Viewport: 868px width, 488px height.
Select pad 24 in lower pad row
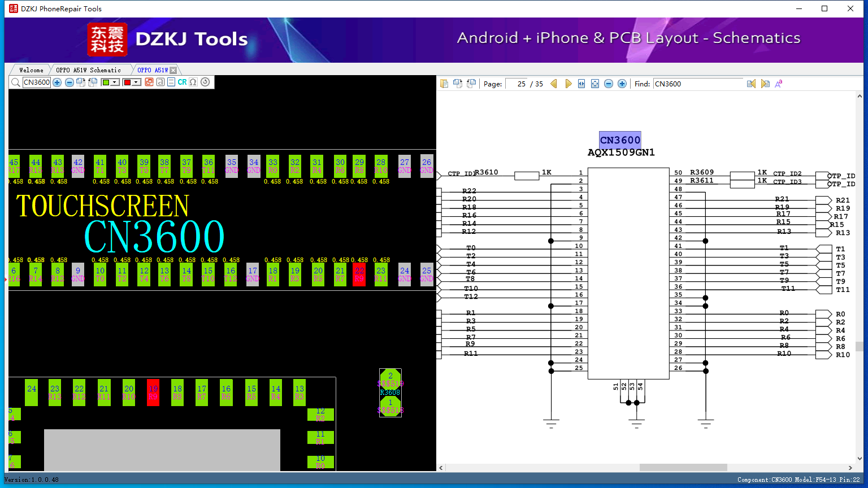point(32,393)
